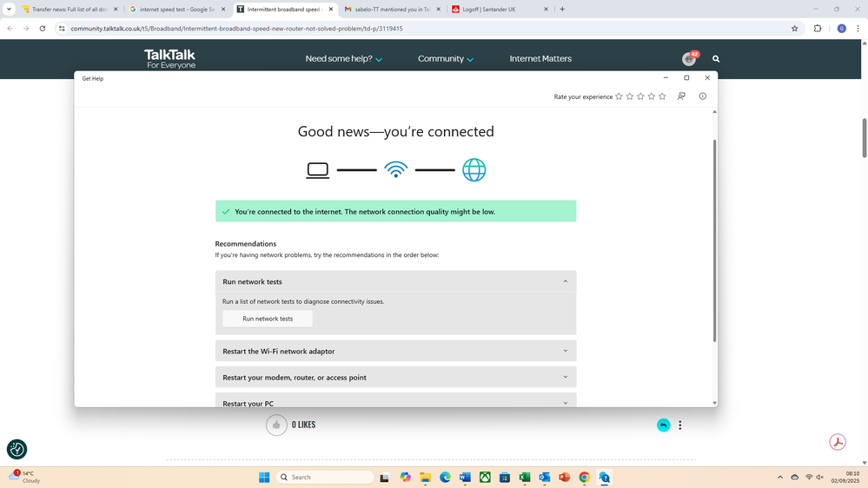The width and height of the screenshot is (868, 488).
Task: Go to TalkTalk For Everyone home logo
Action: click(170, 59)
